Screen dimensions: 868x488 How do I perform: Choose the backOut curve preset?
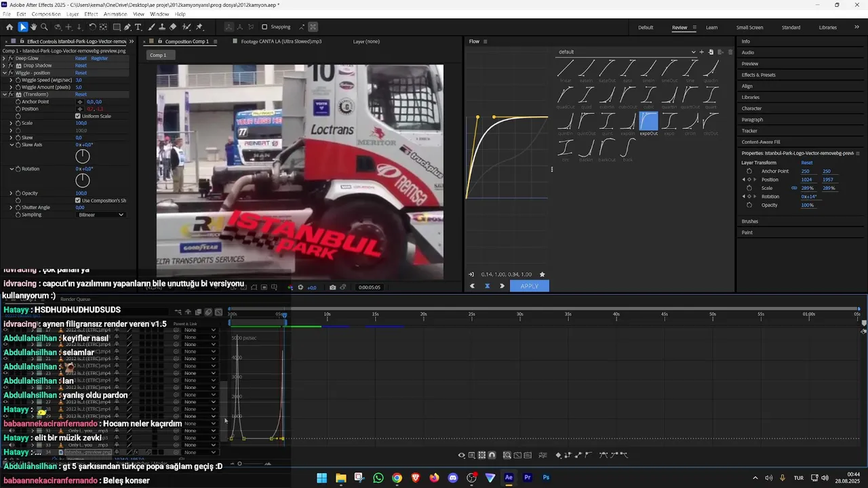[x=607, y=150]
